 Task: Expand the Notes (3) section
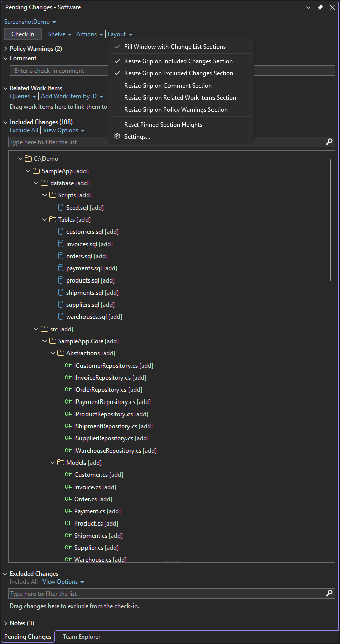pos(6,623)
